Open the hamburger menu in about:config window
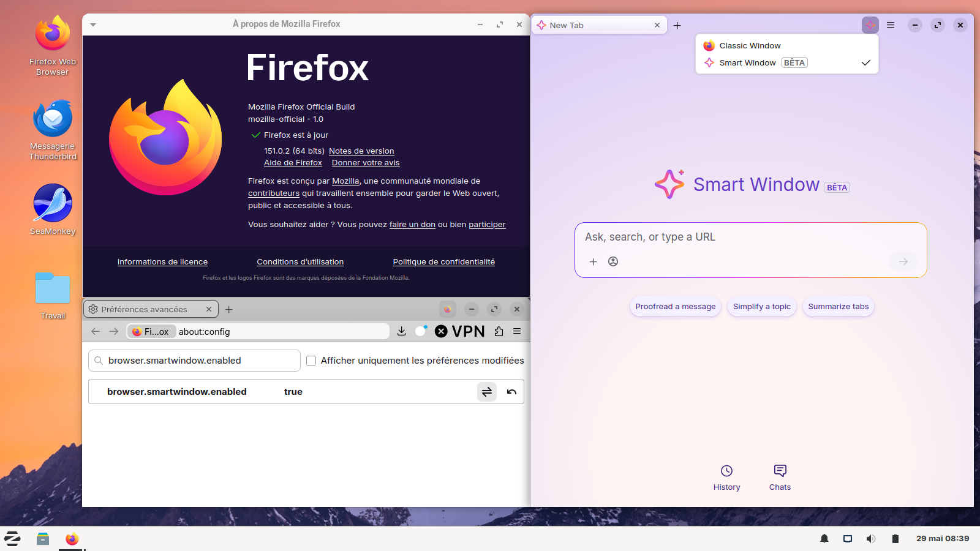The height and width of the screenshot is (551, 980). 517,331
